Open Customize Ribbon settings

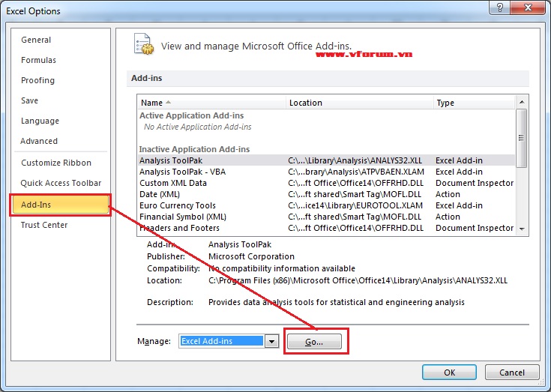point(56,163)
